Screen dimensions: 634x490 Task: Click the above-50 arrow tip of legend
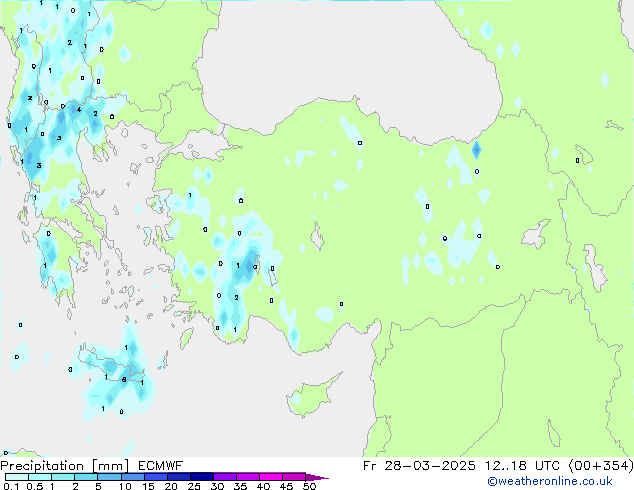[x=317, y=477]
